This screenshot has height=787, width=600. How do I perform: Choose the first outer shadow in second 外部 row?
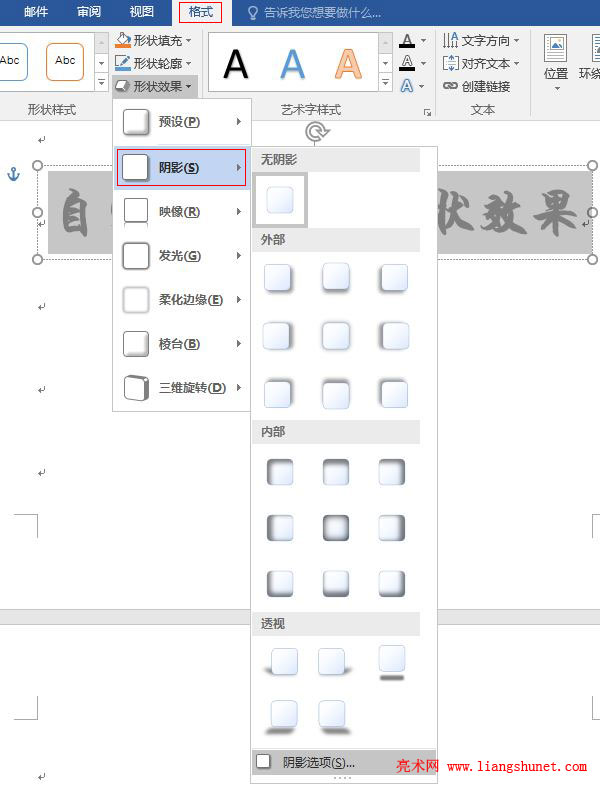pyautogui.click(x=277, y=335)
